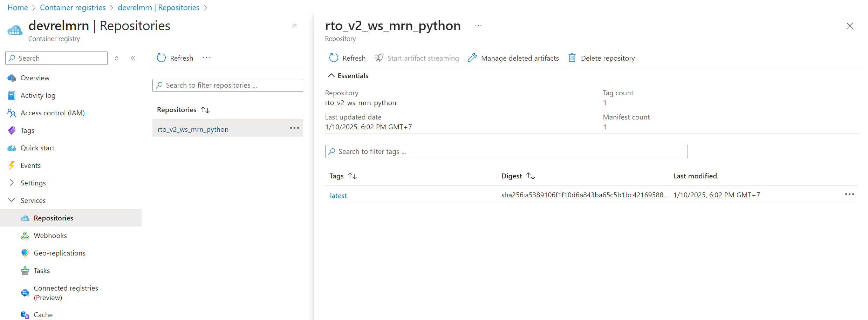The height and width of the screenshot is (320, 868).
Task: Open ellipsis menu for latest tag row
Action: [x=849, y=194]
